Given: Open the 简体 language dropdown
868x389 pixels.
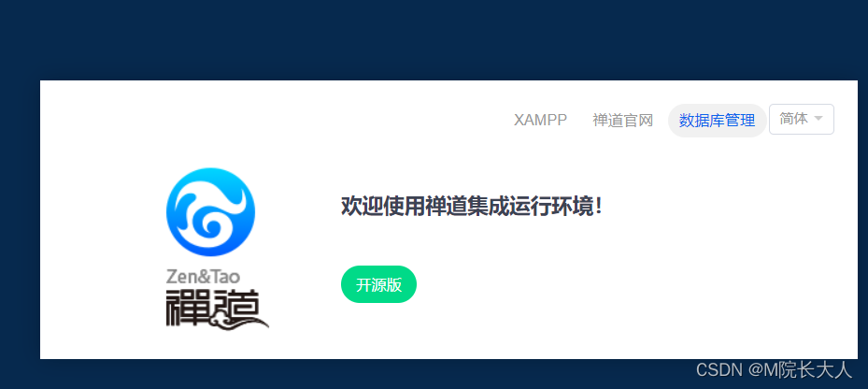Looking at the screenshot, I should click(x=801, y=119).
